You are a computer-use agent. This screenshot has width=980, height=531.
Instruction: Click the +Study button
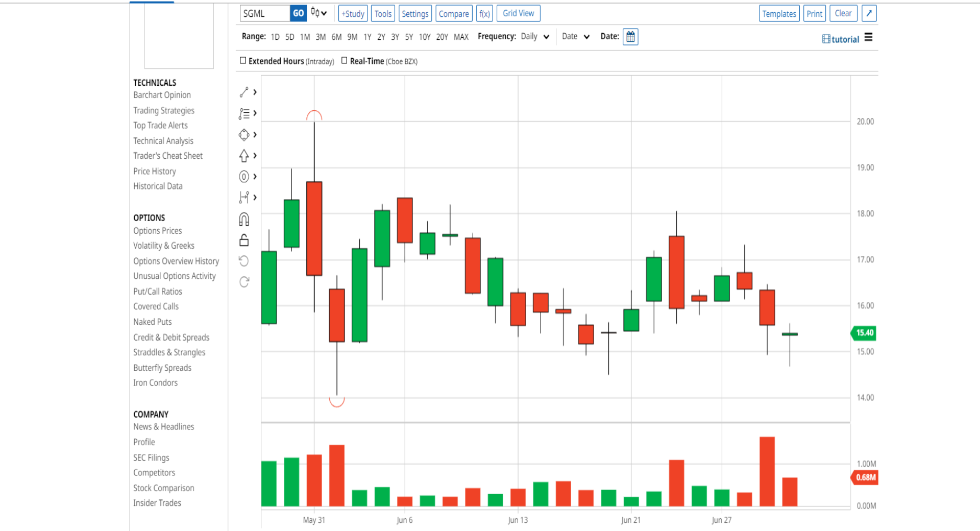point(353,14)
